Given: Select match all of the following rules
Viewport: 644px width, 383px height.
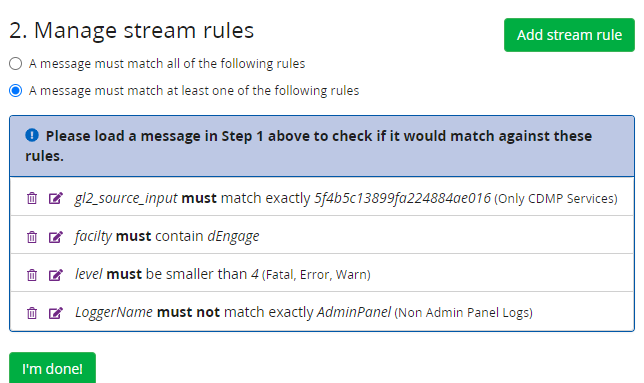Looking at the screenshot, I should tap(16, 64).
